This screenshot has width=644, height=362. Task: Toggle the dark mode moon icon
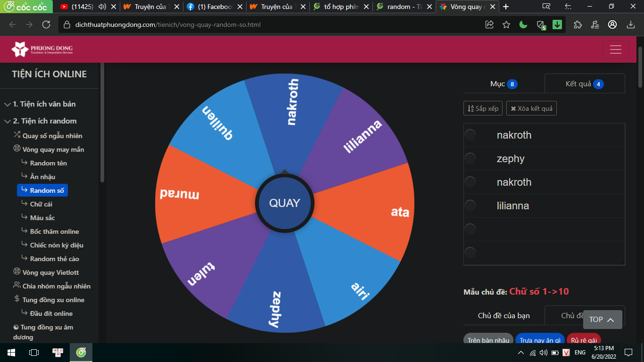(x=523, y=25)
